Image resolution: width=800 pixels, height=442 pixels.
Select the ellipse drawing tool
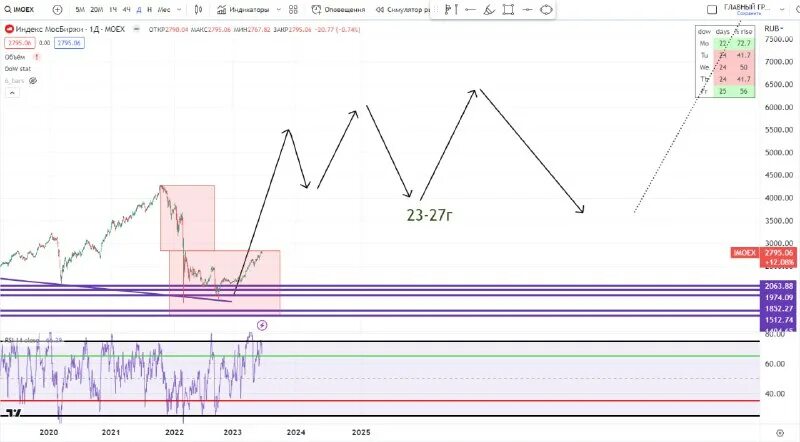pyautogui.click(x=546, y=10)
